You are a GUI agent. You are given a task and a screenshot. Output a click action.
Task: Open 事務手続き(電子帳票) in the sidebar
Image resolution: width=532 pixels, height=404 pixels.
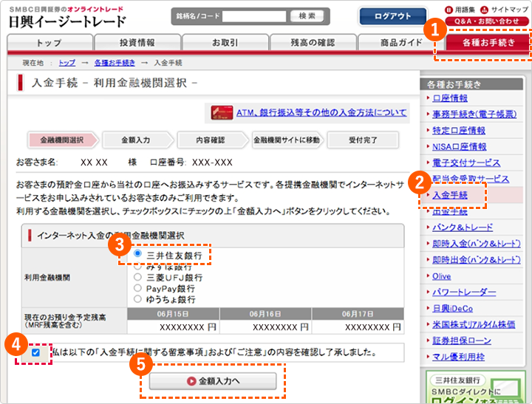[474, 114]
